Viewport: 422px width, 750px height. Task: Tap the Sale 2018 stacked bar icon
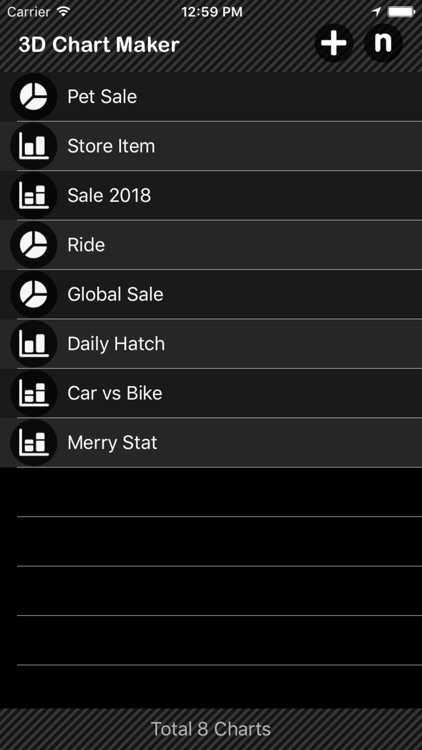click(x=33, y=196)
